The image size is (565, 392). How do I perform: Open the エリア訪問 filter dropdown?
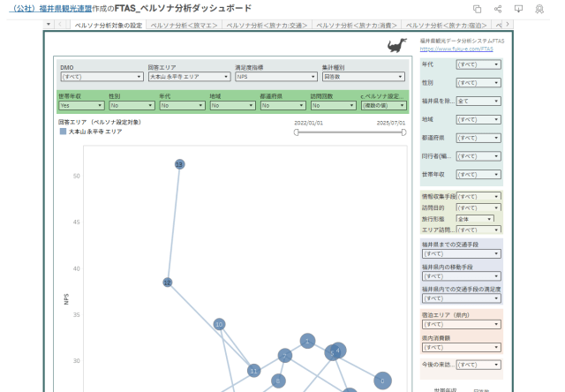pos(478,230)
